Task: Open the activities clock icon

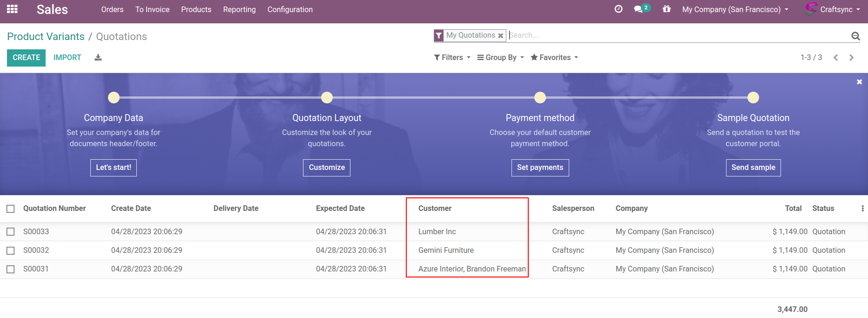Action: [x=618, y=9]
